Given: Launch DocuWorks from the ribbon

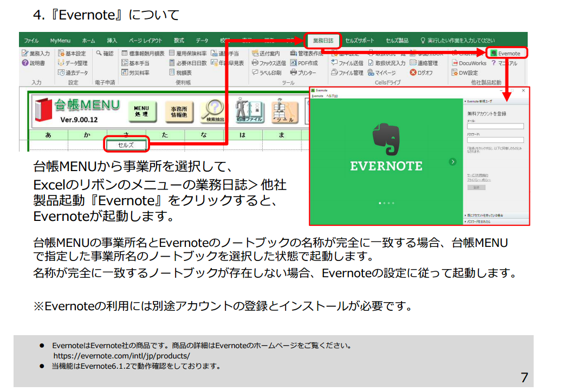Looking at the screenshot, I should [469, 63].
